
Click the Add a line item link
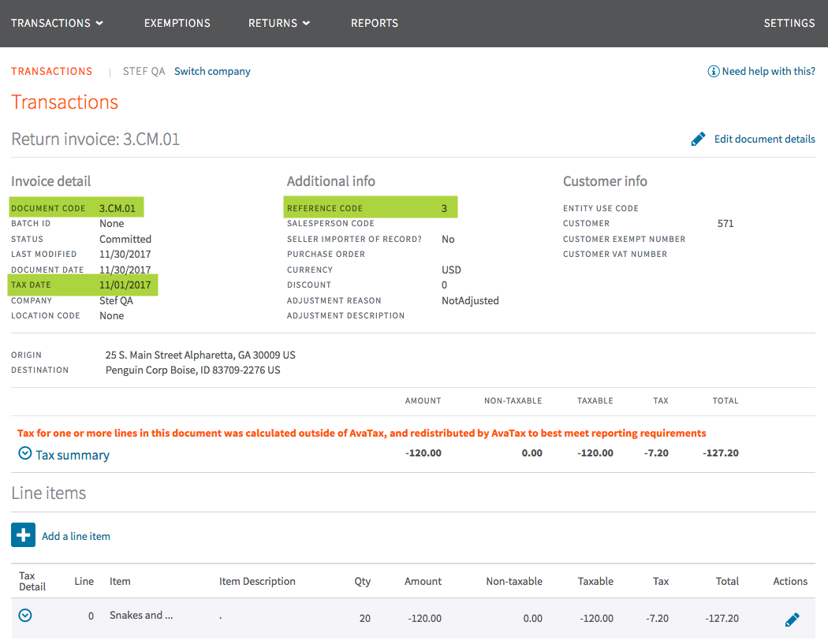[x=76, y=536]
